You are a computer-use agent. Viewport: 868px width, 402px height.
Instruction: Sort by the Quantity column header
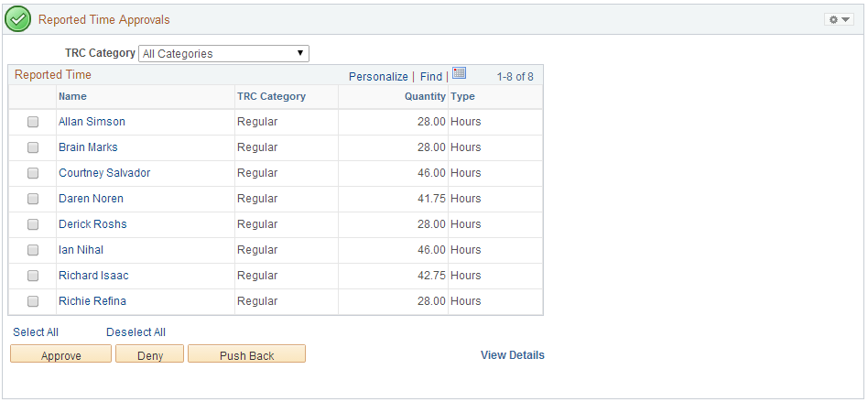pos(425,96)
